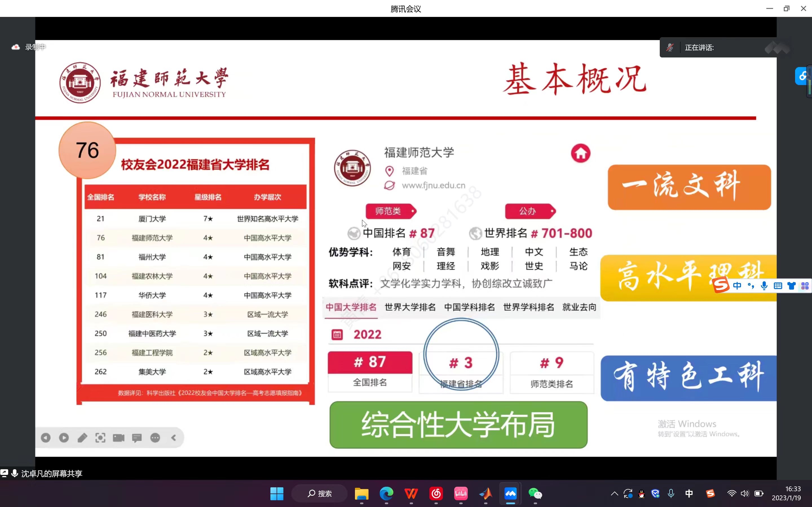Switch to 世界大学排名 tab
Viewport: 812px width, 507px height.
point(410,307)
